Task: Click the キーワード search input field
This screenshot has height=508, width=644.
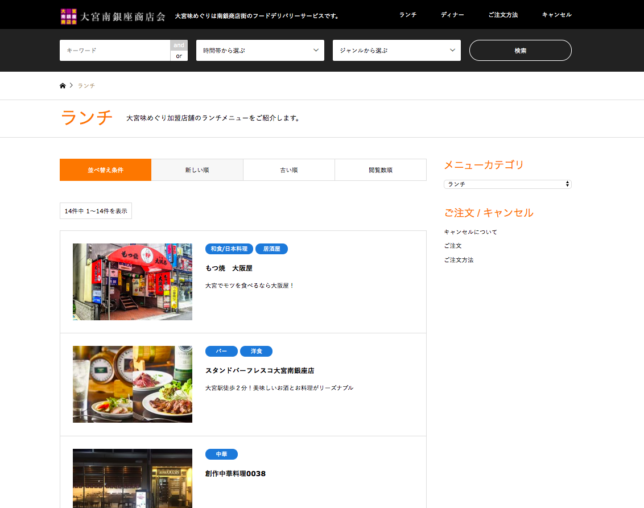Action: tap(114, 50)
